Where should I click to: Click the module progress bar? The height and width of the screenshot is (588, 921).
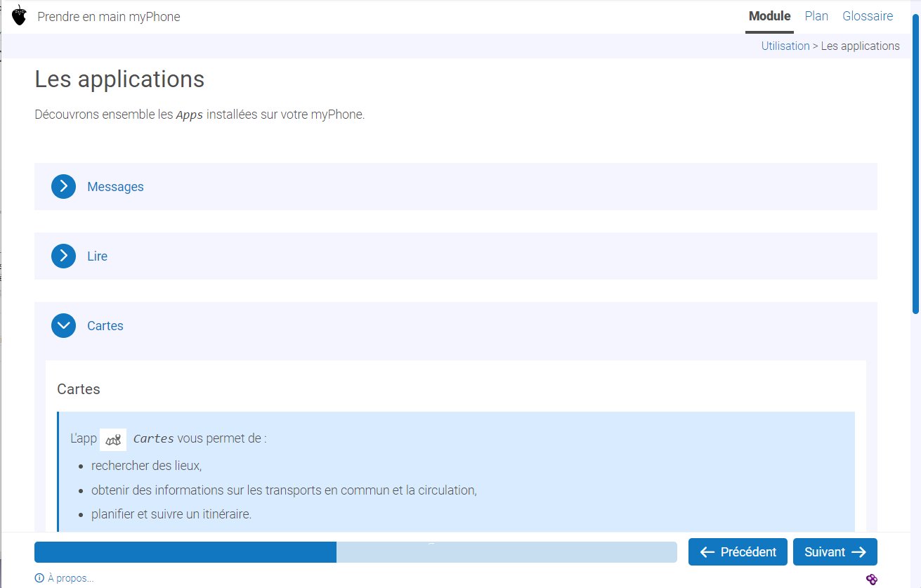coord(355,552)
